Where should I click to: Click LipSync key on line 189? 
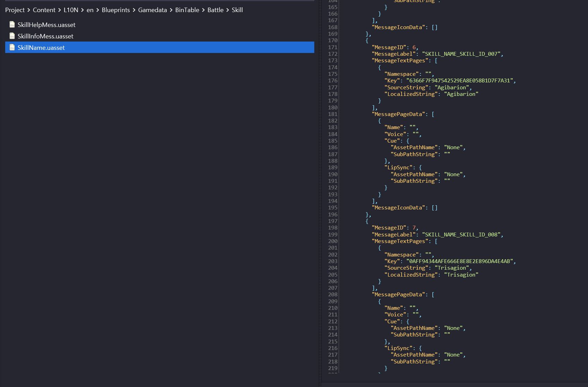click(398, 168)
